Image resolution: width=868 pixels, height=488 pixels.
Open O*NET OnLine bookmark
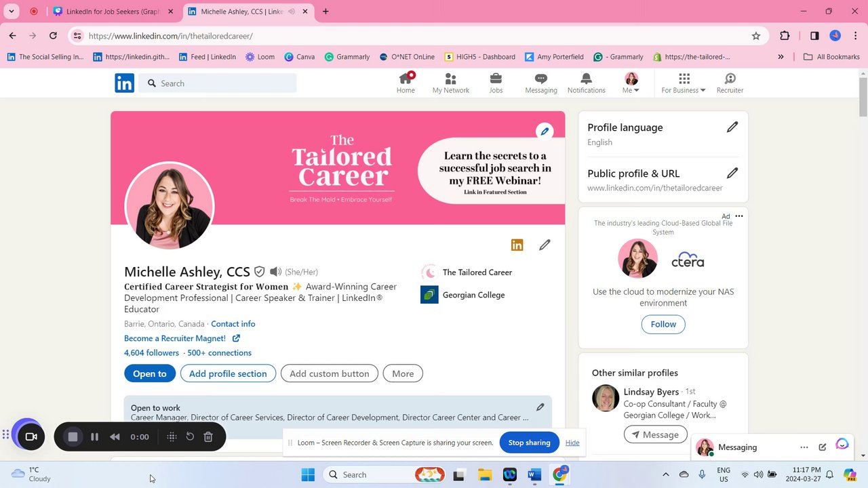407,57
